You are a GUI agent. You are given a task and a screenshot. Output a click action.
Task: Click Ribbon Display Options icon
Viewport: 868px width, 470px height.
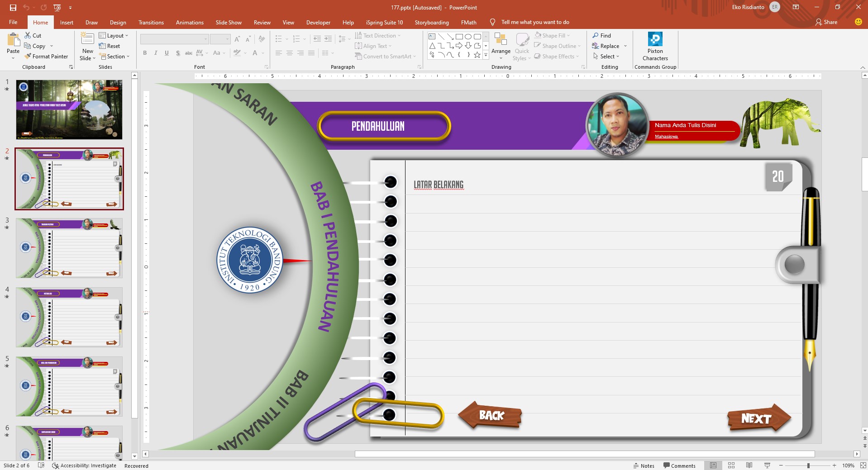tap(796, 7)
